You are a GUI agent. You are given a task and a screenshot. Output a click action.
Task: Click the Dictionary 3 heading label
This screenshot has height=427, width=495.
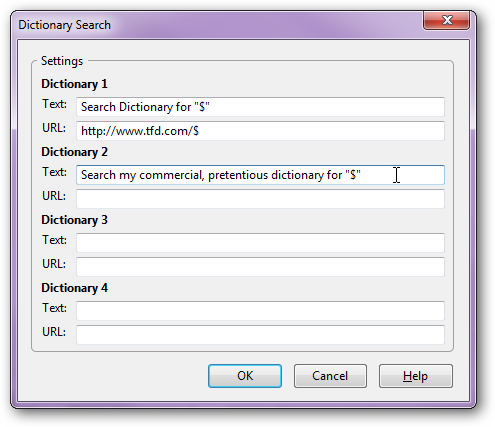click(75, 220)
